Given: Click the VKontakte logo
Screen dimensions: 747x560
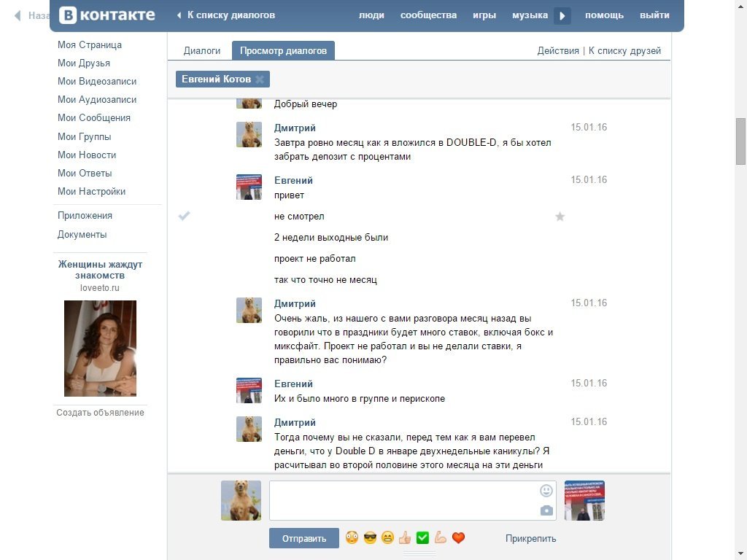Looking at the screenshot, I should click(x=107, y=15).
